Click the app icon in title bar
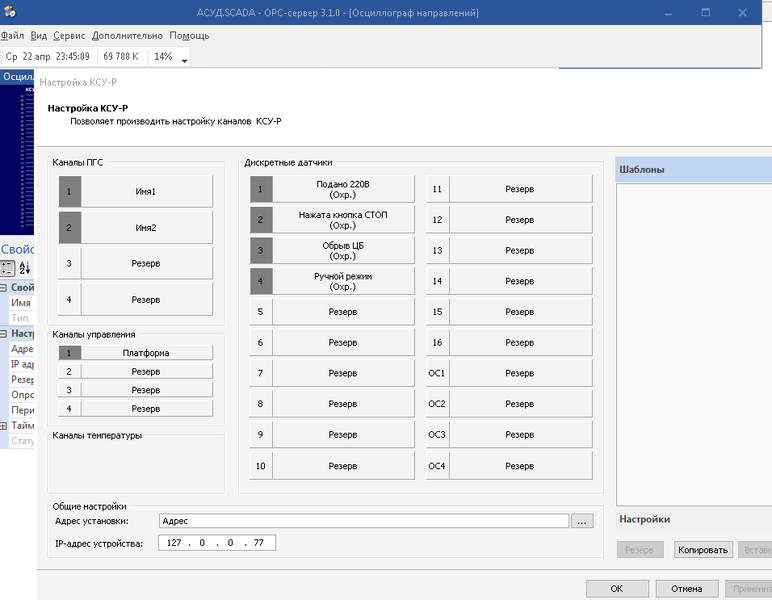Screen dimensions: 772x600 9,12
